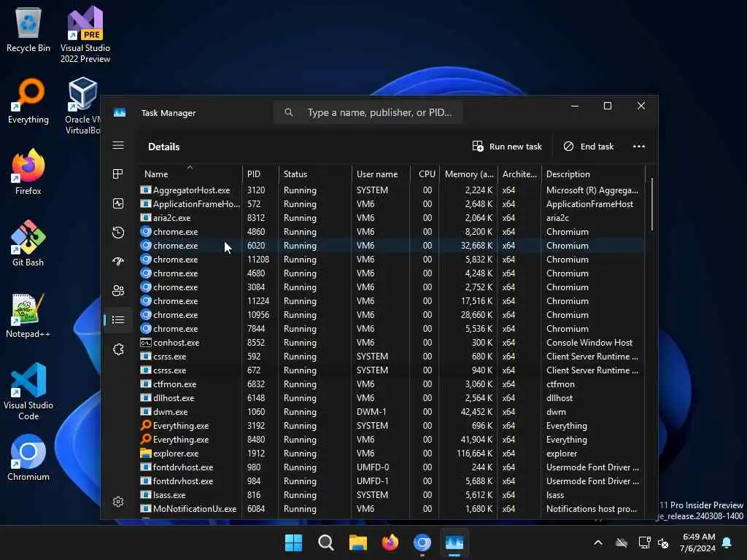Click Task Manager taskbar icon
747x560 pixels.
coord(454,542)
